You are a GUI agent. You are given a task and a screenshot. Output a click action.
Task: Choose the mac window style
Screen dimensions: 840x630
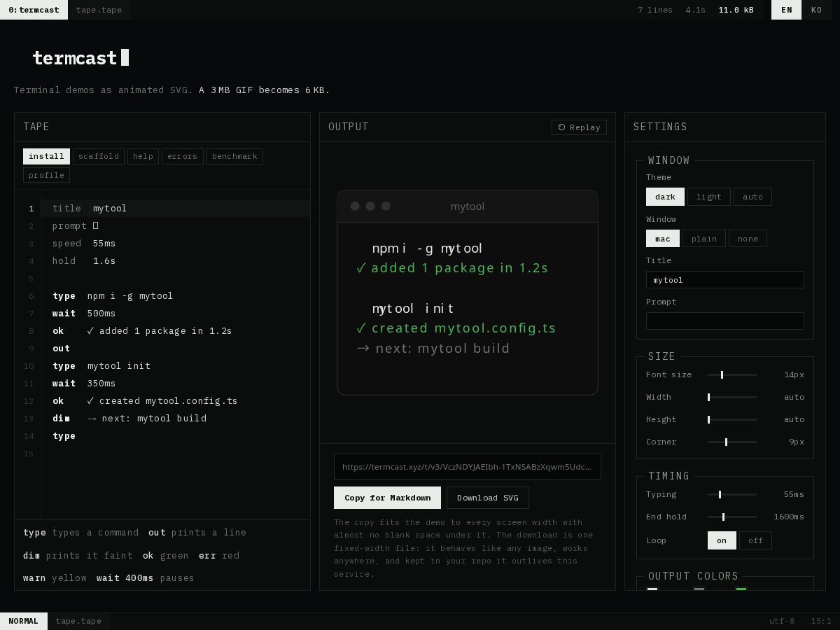[x=663, y=239]
